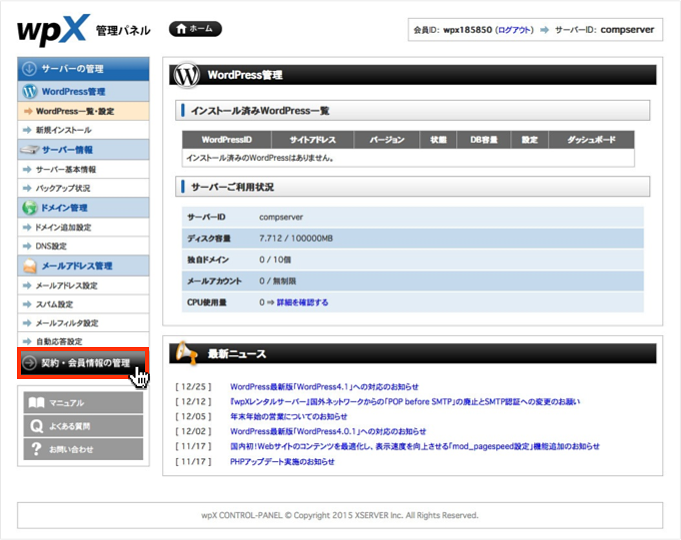Viewport: 681px width, 540px height.
Task: Click the Q icon beside よくある質問
Action: pyautogui.click(x=36, y=426)
